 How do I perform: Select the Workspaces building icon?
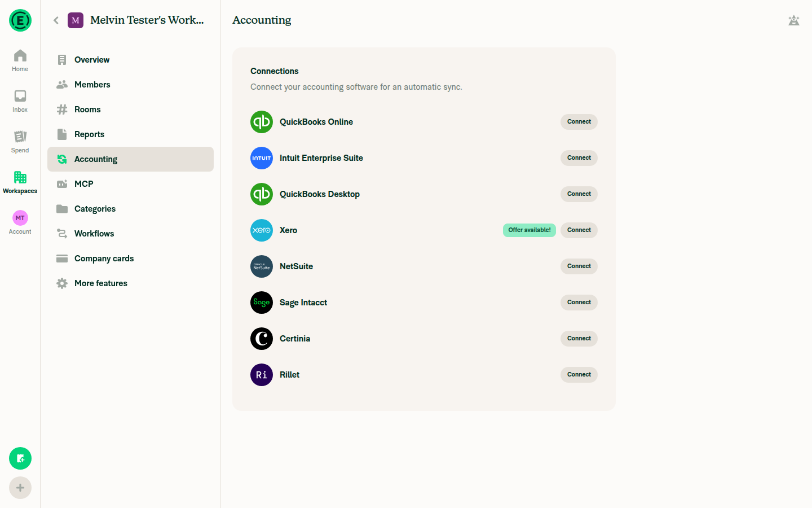tap(20, 177)
